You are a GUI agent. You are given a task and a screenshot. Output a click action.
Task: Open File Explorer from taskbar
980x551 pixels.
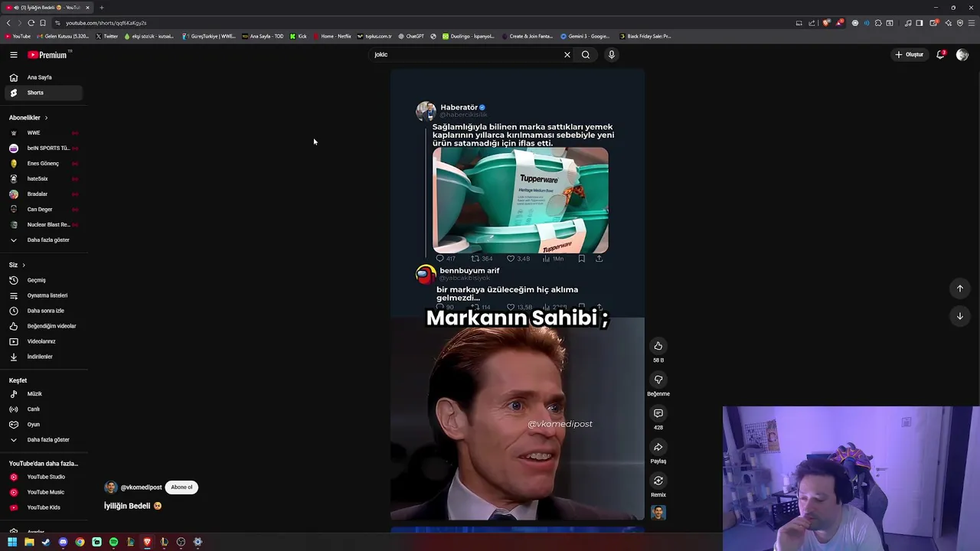tap(29, 542)
